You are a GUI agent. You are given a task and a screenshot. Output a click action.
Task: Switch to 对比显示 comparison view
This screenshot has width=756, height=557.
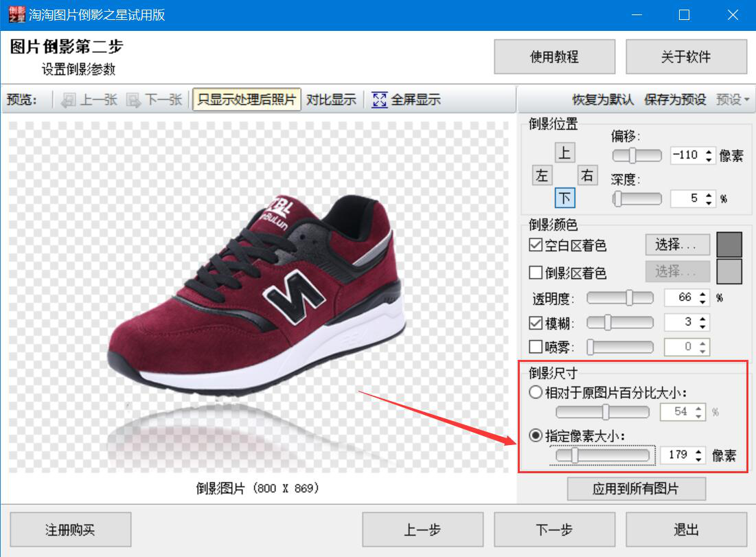(331, 100)
